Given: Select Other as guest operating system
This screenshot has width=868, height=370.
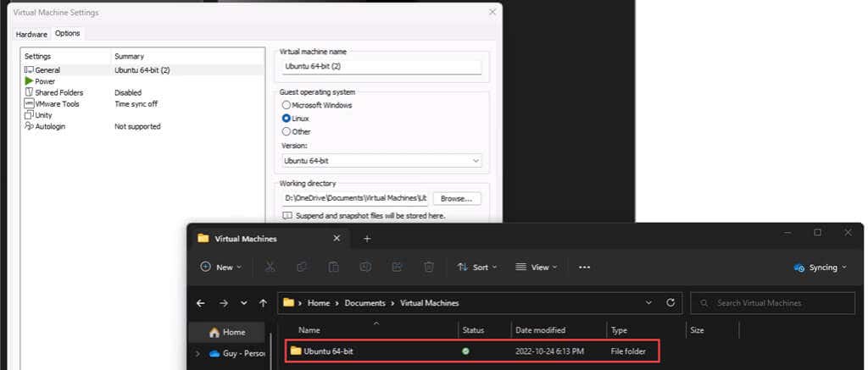Looking at the screenshot, I should point(287,131).
